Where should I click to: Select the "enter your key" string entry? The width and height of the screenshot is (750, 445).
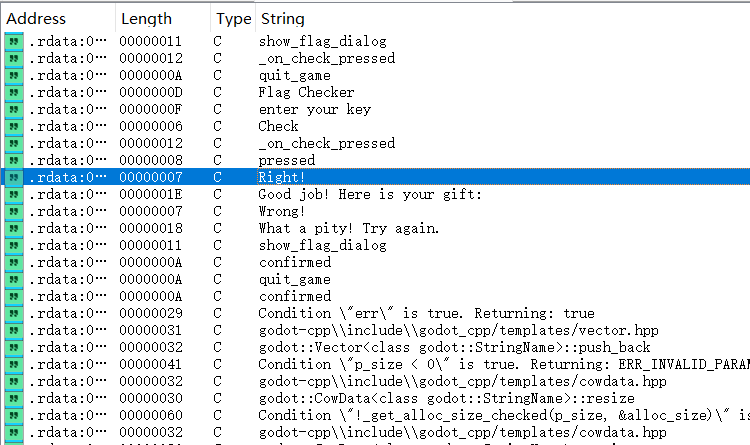[x=314, y=109]
